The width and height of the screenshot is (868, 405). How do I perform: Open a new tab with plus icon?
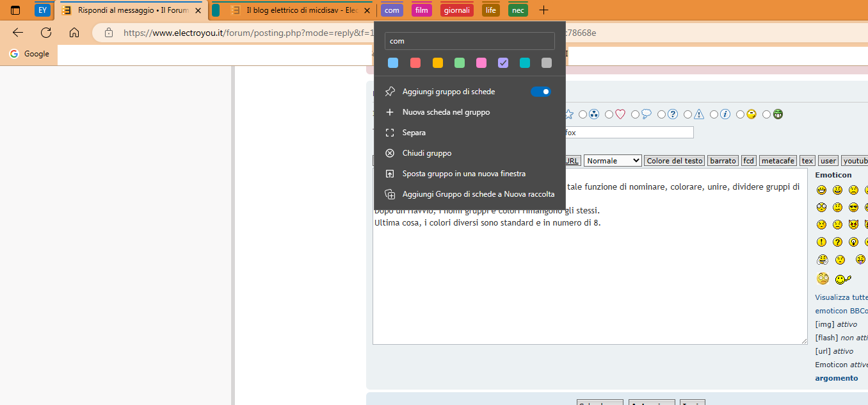[543, 10]
